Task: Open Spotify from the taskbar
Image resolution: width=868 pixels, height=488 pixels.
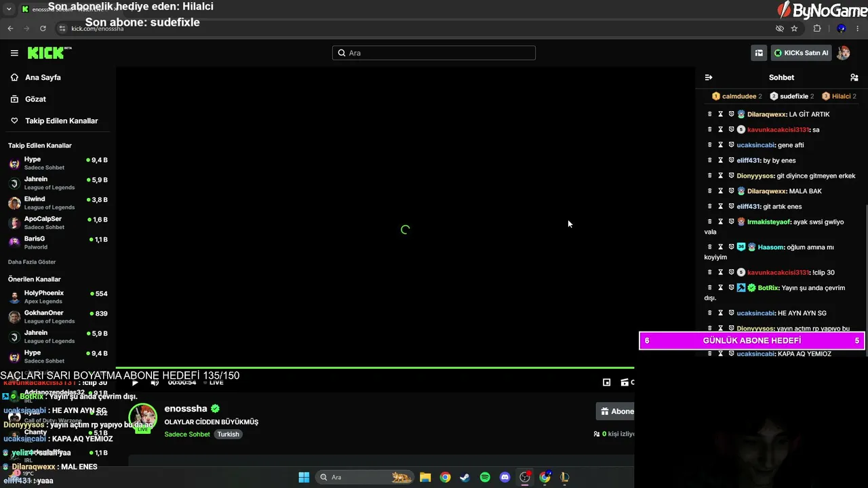Action: coord(485,477)
